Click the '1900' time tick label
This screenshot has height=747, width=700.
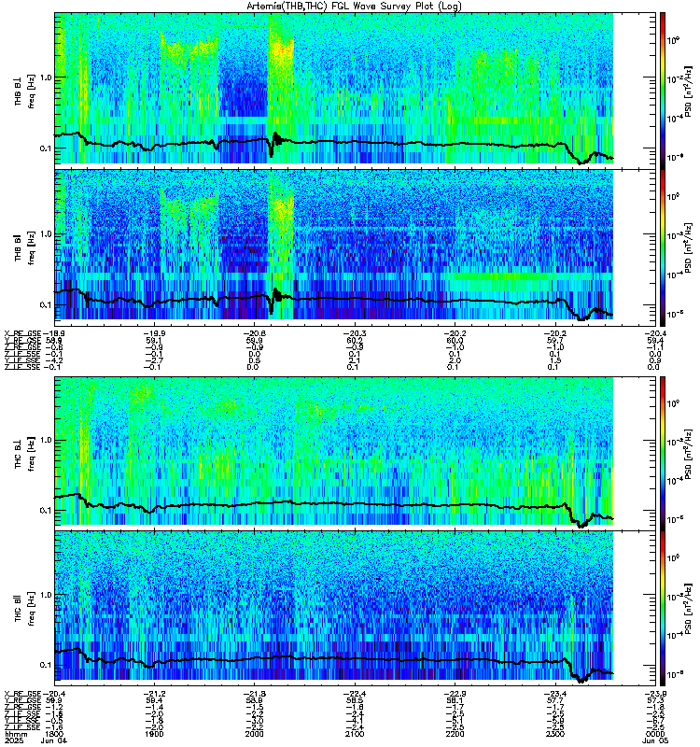154,734
